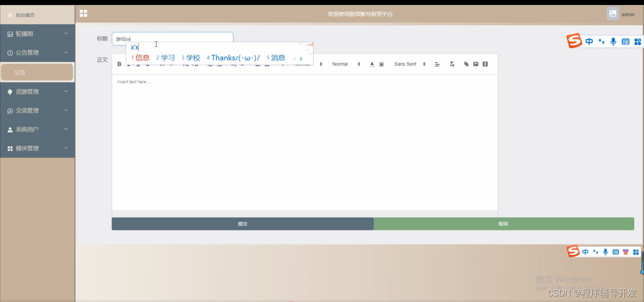Submit the announcement with 提交
The image size is (644, 302).
[242, 224]
